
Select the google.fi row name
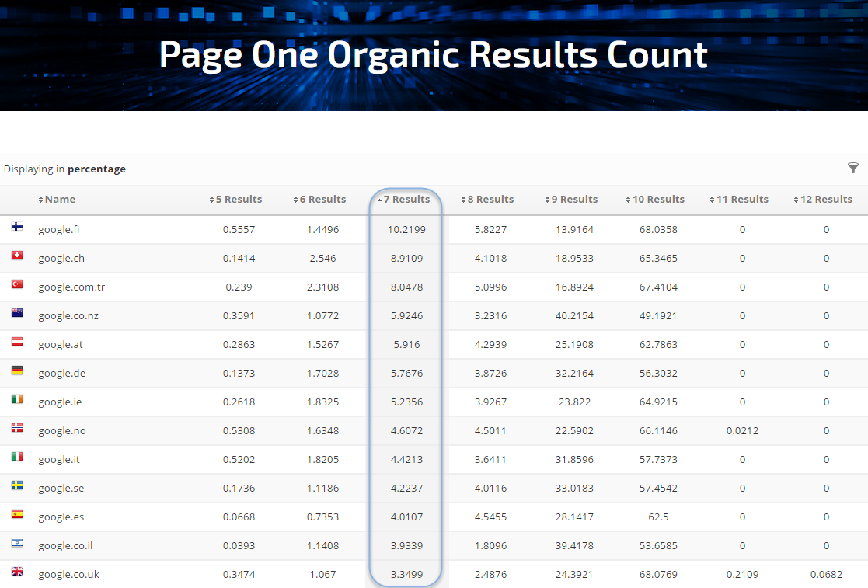point(59,230)
